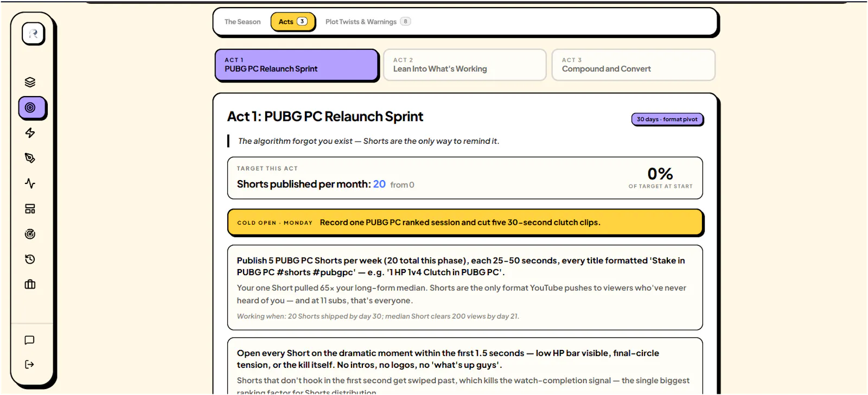Select Act 1 PUBG PC Relaunch Sprint
The width and height of the screenshot is (868, 395).
pos(296,65)
